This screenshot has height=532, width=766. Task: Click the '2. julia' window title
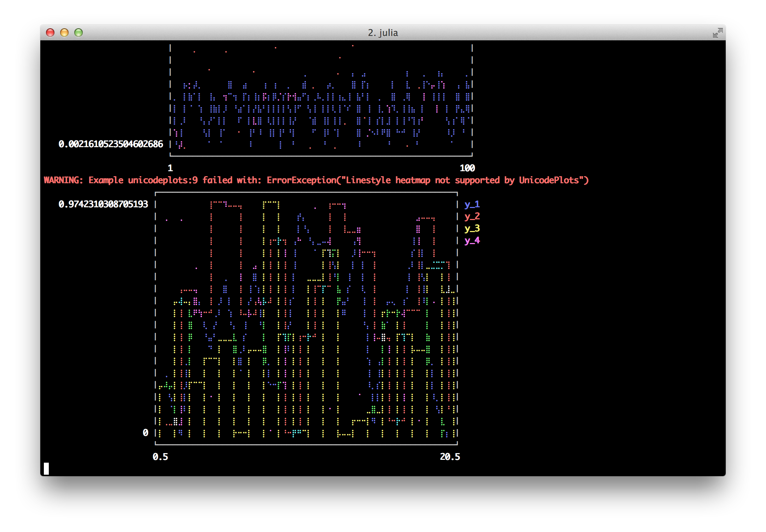point(383,33)
